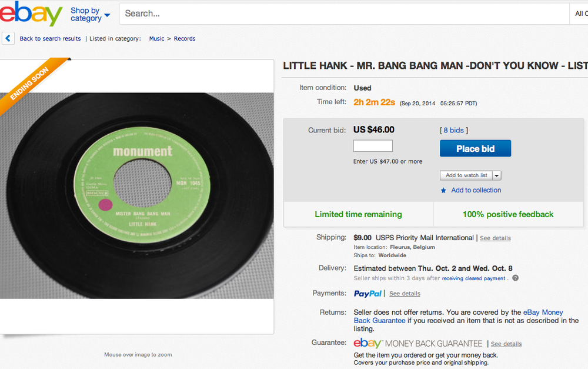
Task: Click the vinyl record product image
Action: point(137,195)
